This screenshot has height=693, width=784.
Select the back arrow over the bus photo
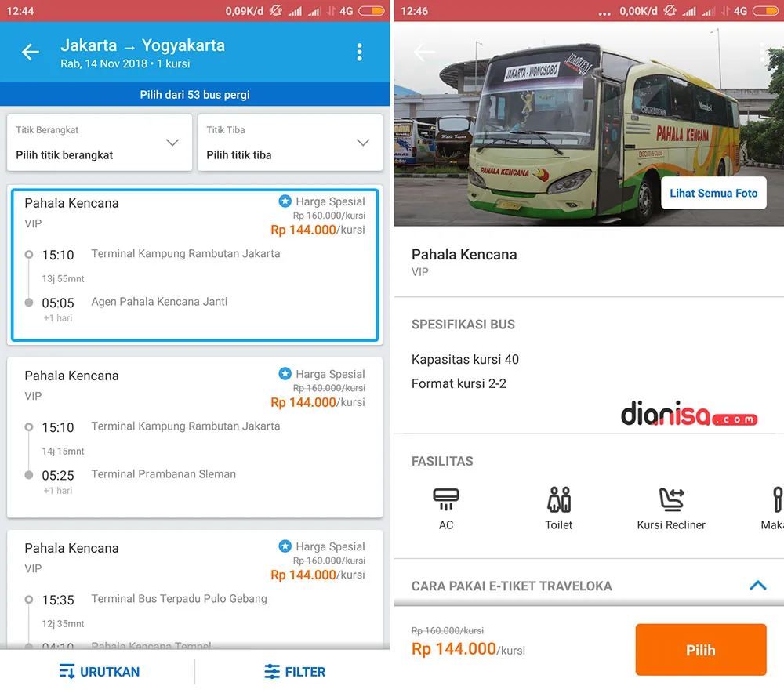[423, 52]
